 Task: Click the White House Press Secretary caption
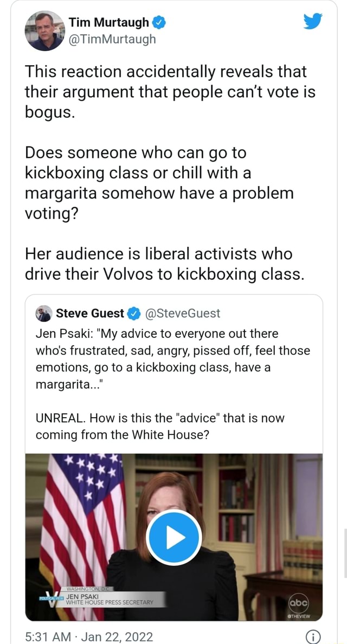coord(110,602)
